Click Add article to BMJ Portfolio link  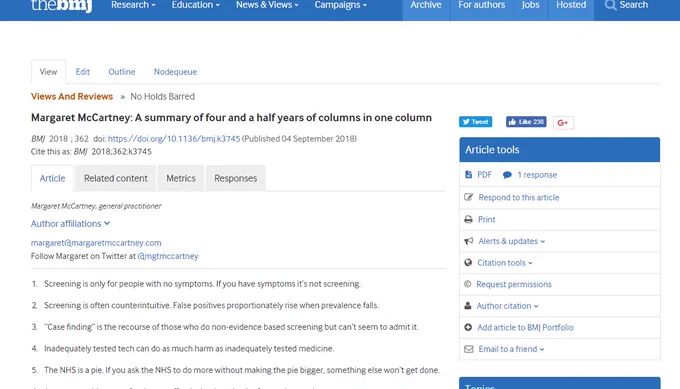525,327
